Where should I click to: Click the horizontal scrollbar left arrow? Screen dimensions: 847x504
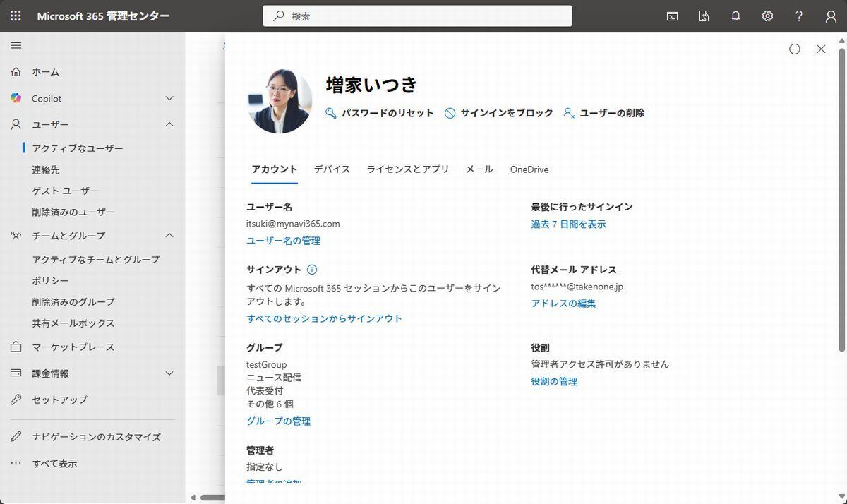(193, 498)
